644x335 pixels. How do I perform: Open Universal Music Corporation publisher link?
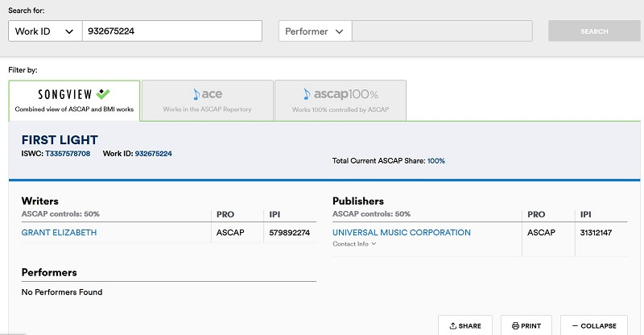click(401, 233)
